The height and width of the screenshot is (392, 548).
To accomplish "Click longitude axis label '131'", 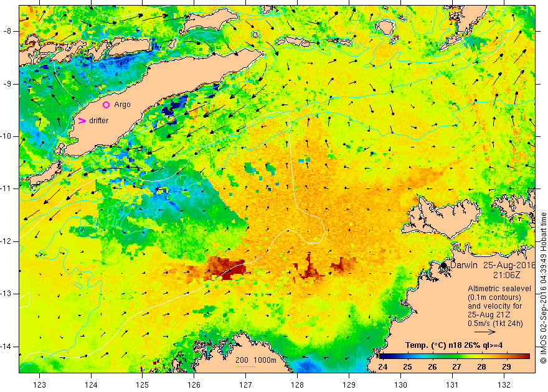I will click(452, 385).
